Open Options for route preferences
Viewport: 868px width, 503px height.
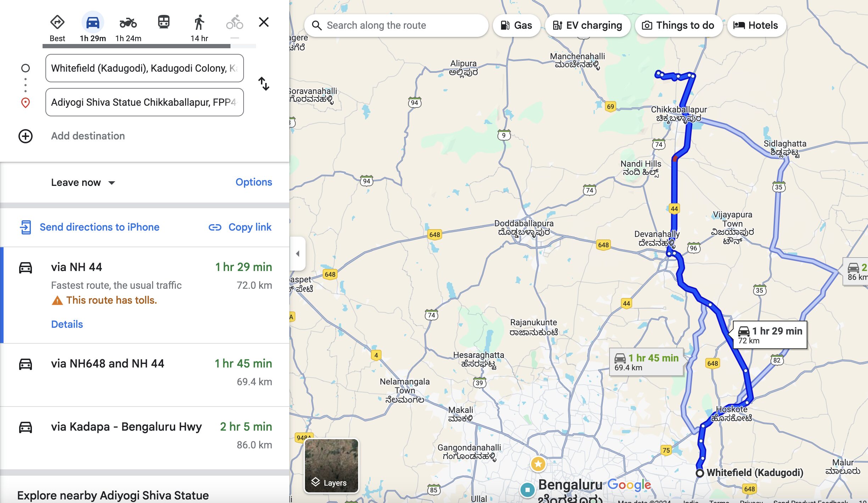click(254, 182)
